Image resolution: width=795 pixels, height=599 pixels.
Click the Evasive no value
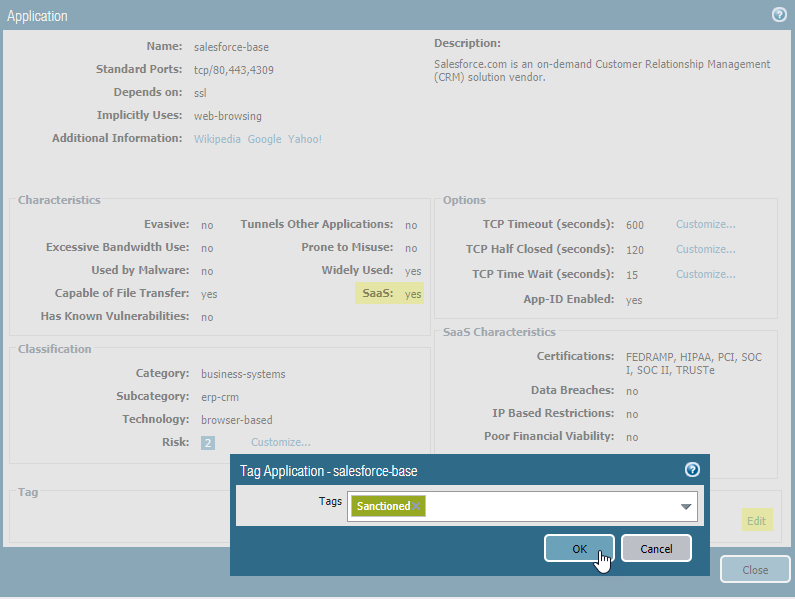[207, 225]
